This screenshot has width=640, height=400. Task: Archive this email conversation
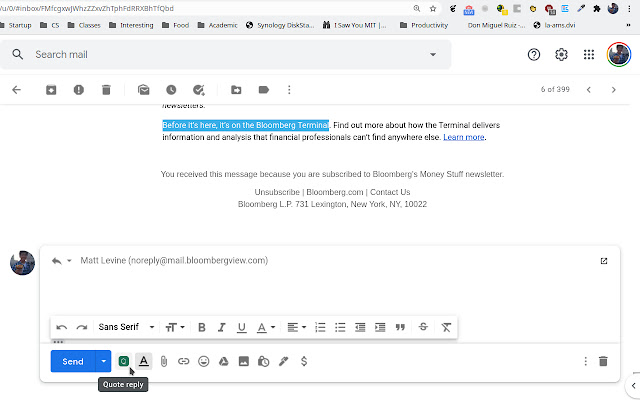50,90
